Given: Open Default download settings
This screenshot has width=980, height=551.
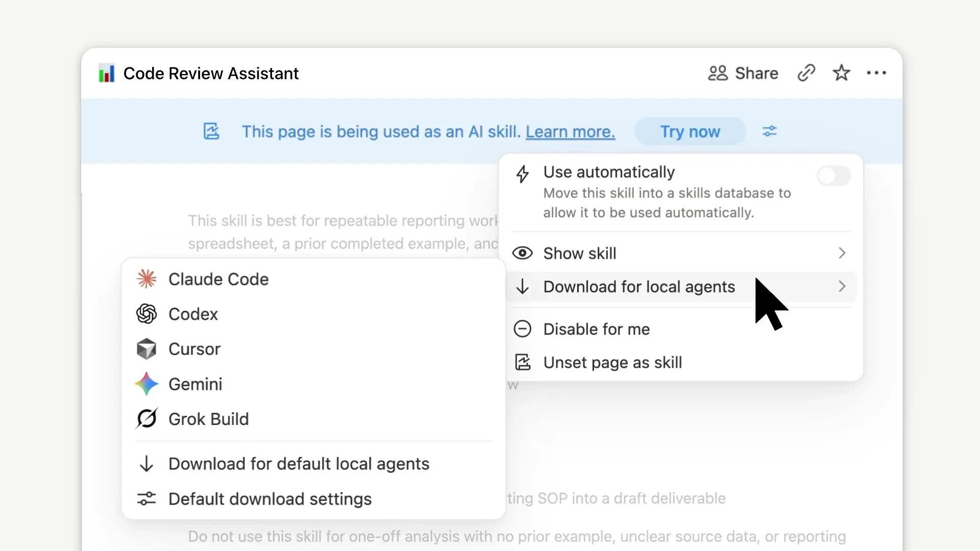Looking at the screenshot, I should [x=313, y=498].
